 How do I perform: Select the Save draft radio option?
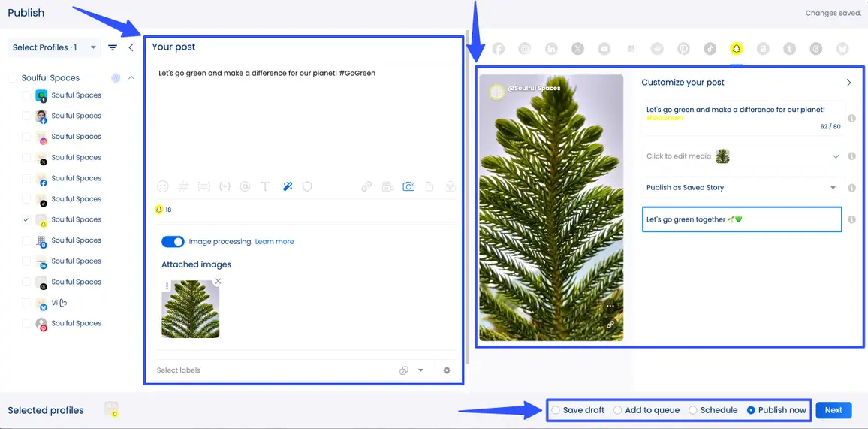tap(556, 410)
